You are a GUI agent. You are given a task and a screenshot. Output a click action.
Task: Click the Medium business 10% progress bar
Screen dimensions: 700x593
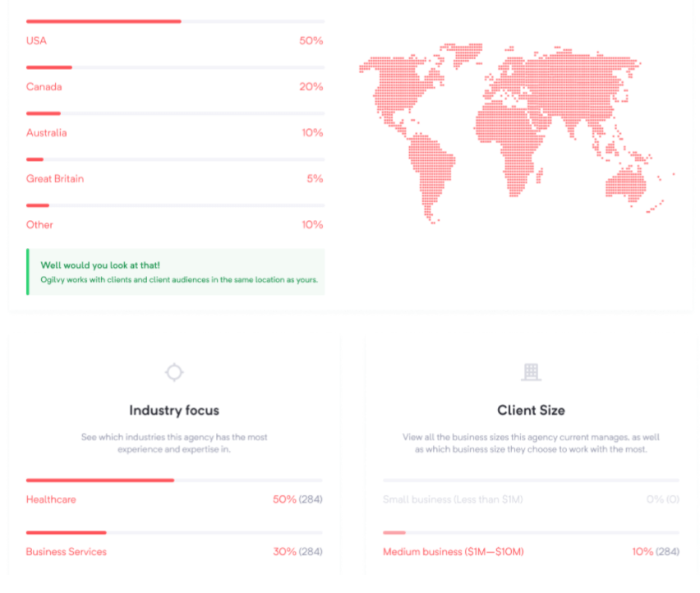click(531, 532)
